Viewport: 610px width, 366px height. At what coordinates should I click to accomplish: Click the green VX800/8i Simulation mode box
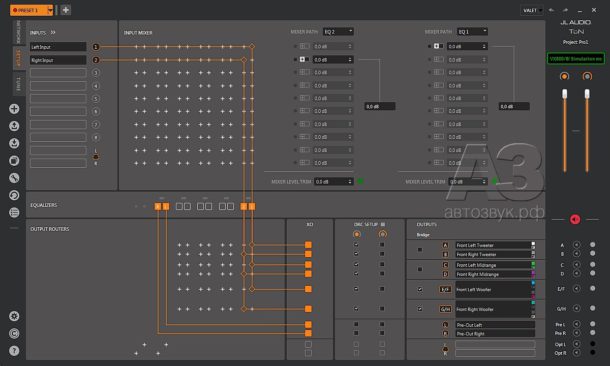point(576,59)
